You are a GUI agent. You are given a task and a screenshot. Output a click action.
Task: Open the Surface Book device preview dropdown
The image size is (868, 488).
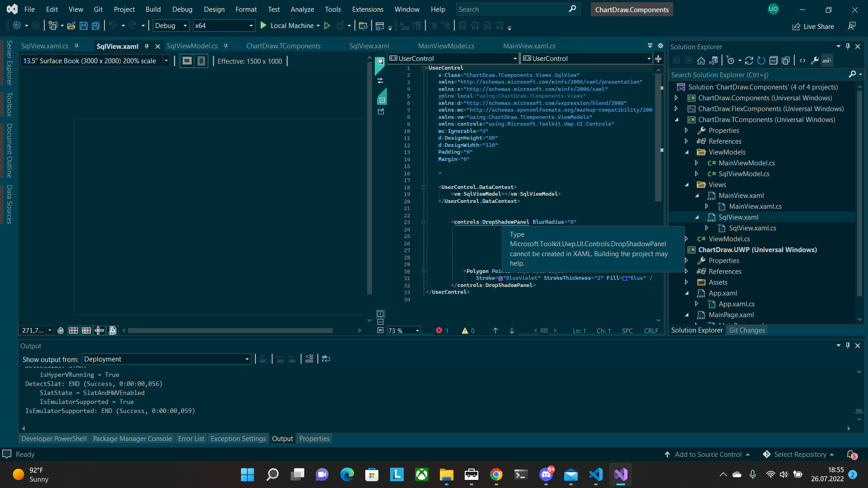(x=166, y=61)
